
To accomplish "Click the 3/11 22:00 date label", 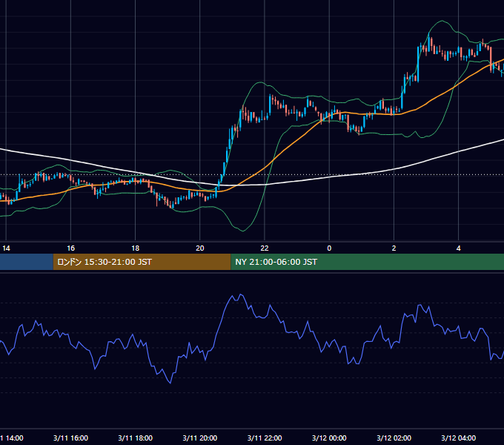I will coord(265,438).
